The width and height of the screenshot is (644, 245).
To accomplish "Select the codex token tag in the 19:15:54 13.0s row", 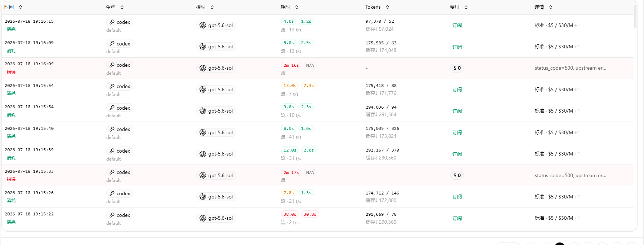I will pos(120,86).
